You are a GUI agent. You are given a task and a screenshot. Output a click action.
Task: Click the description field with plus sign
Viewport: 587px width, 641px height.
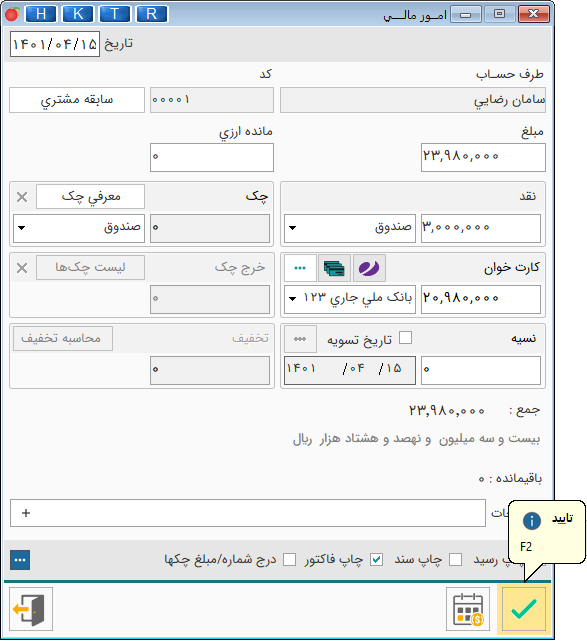[x=248, y=513]
